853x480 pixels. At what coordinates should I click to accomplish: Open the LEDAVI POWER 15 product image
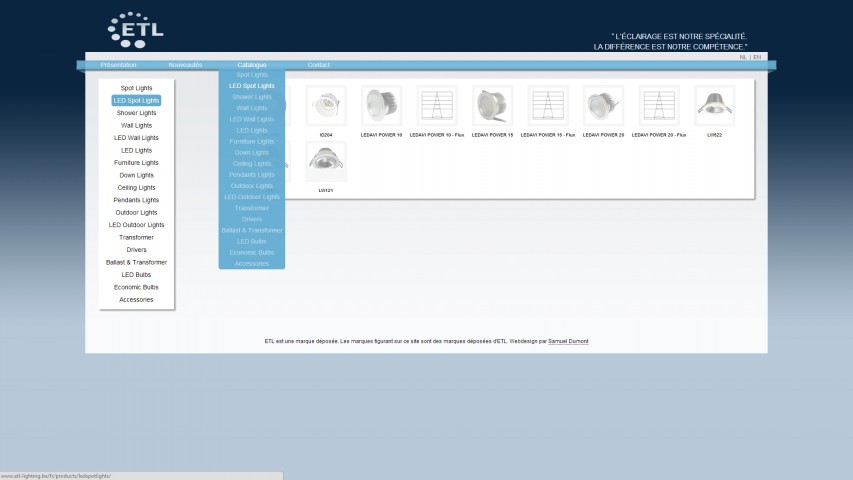pyautogui.click(x=492, y=106)
